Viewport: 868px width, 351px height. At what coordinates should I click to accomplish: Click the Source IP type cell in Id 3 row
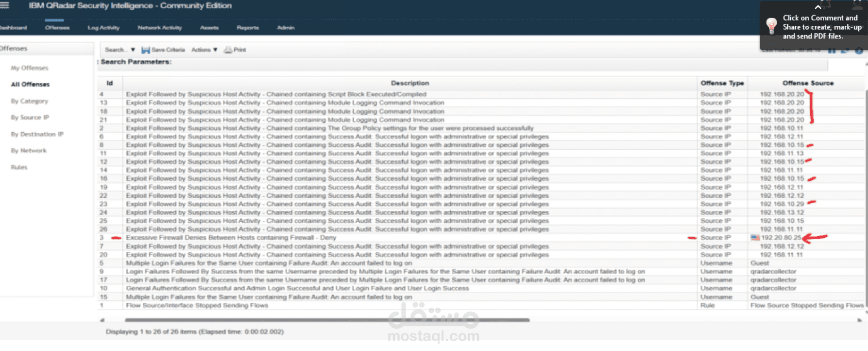(x=715, y=238)
